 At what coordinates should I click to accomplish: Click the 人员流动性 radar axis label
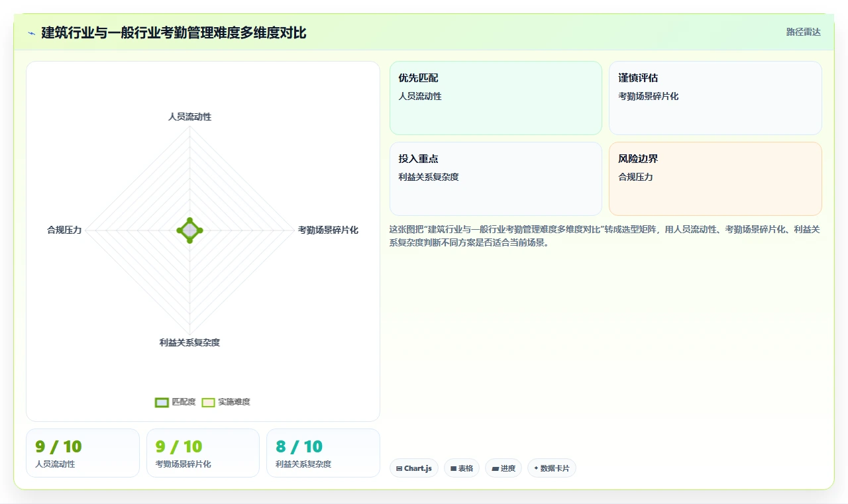189,117
